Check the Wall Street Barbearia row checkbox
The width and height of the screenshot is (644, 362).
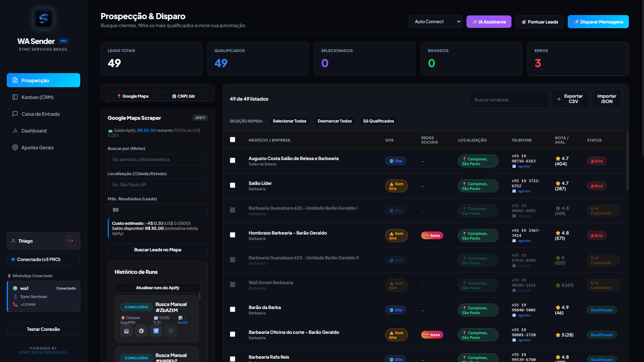pos(233,285)
